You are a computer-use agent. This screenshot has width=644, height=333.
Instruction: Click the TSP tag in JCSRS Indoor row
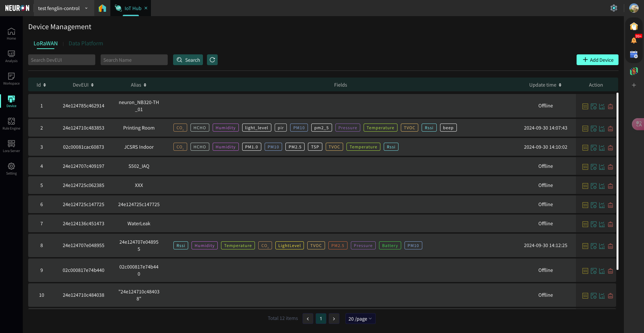click(315, 147)
